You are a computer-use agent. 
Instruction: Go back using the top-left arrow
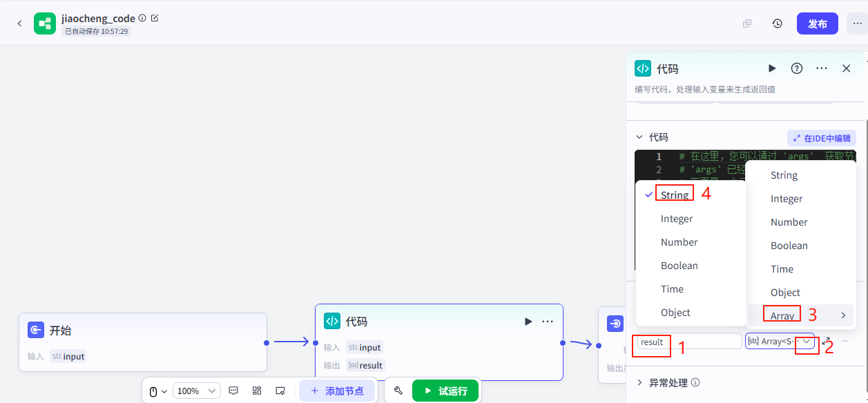click(19, 23)
